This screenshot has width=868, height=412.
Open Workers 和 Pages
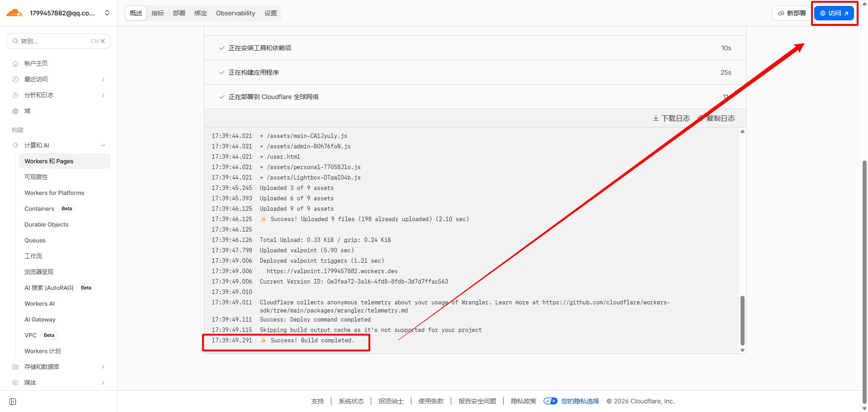coord(65,161)
